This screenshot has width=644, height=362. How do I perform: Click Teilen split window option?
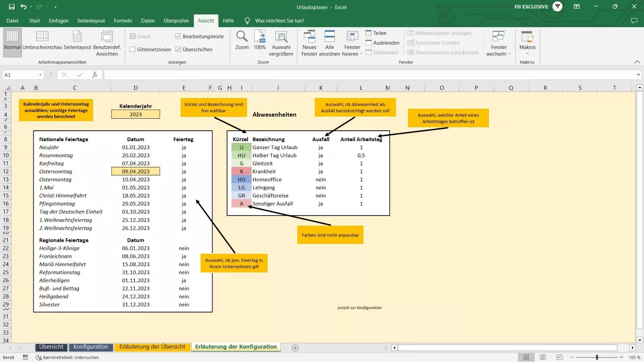(376, 33)
